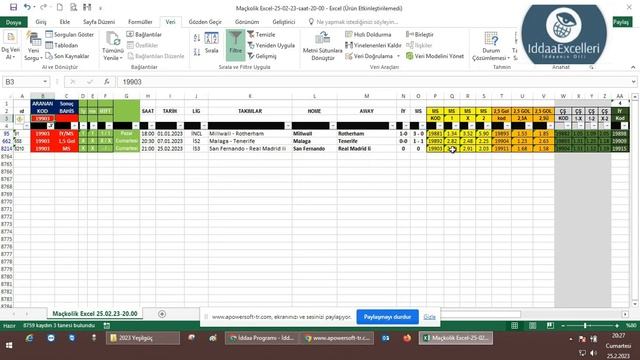Run Hızlı Doldurma flash fill
This screenshot has width=640, height=360.
tap(368, 35)
